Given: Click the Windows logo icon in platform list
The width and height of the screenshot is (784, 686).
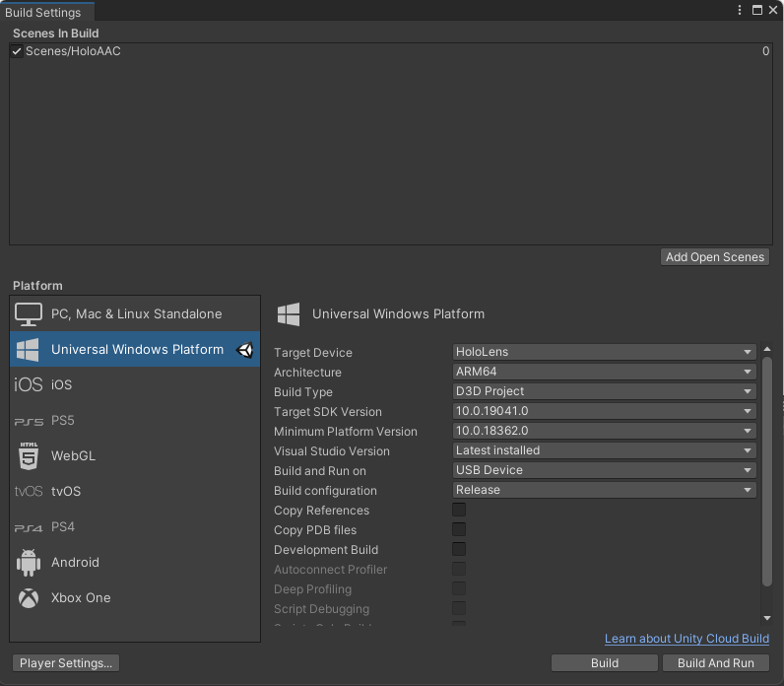Looking at the screenshot, I should 28,349.
